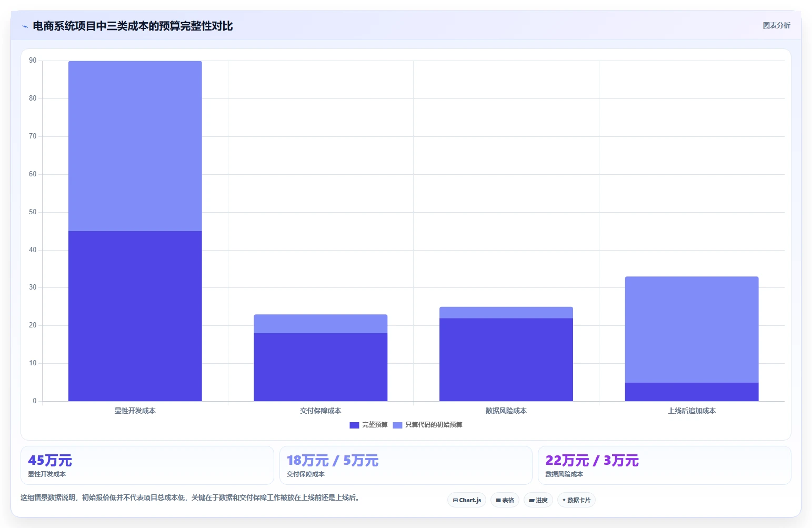The height and width of the screenshot is (528, 812).
Task: Click the 数据风险成本 caption in the third card
Action: click(564, 474)
